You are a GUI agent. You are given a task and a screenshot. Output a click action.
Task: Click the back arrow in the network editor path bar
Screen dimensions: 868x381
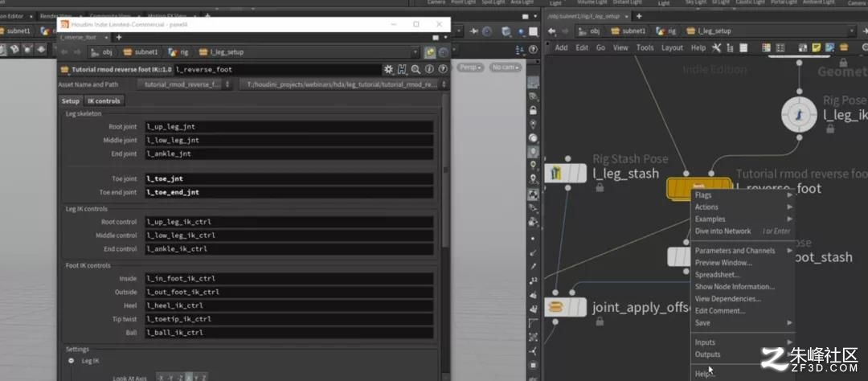pos(552,31)
